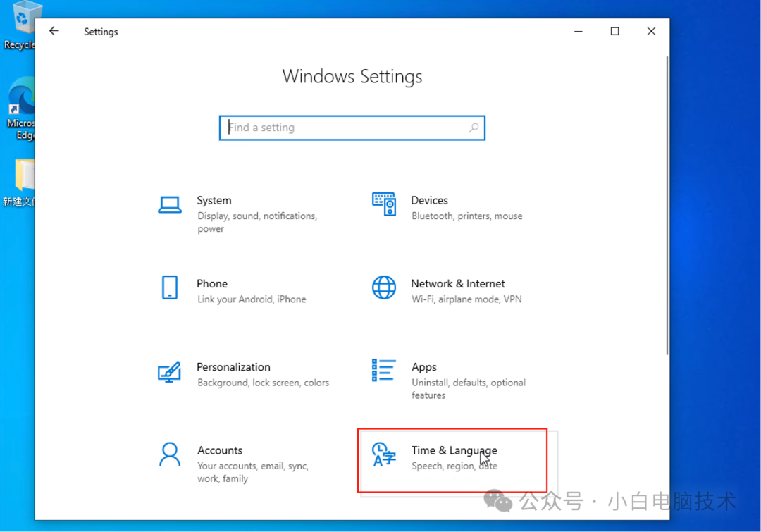
Task: Click 'Uninstall, defaults, optional features' description
Action: 469,389
